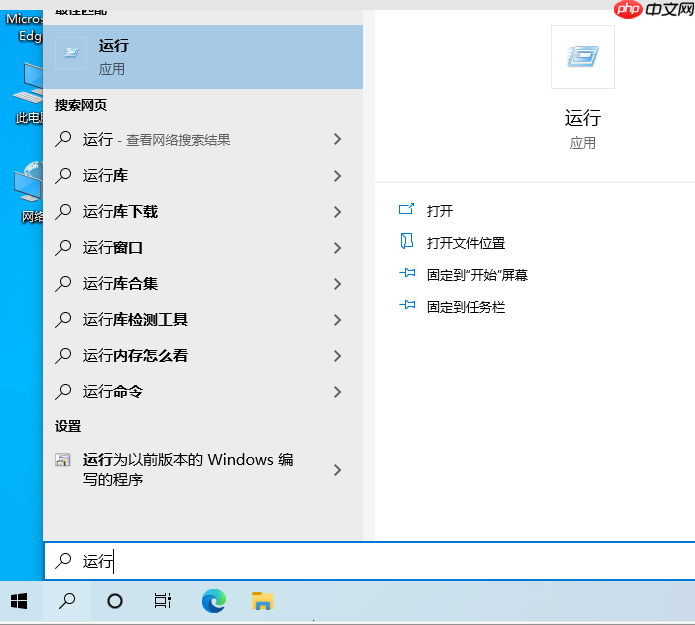Click the search box containing 运行
Screen dimensions: 695x625
tap(370, 561)
